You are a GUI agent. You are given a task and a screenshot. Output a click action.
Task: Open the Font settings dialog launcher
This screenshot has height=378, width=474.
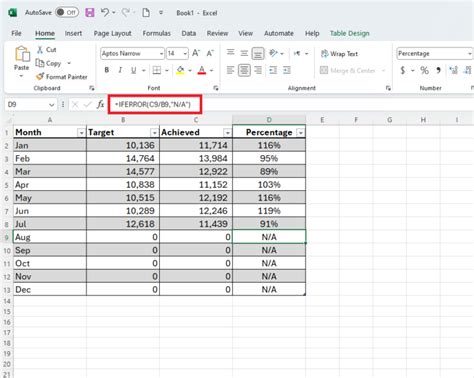[216, 88]
